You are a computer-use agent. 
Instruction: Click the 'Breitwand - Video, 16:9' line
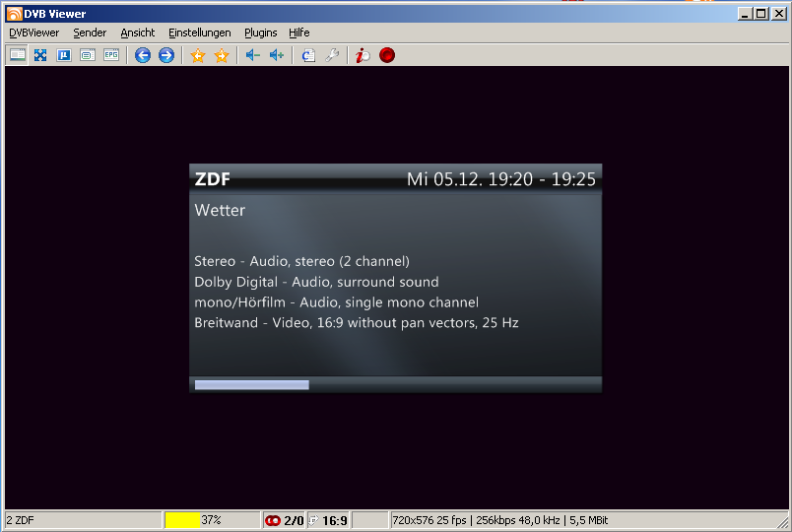357,323
